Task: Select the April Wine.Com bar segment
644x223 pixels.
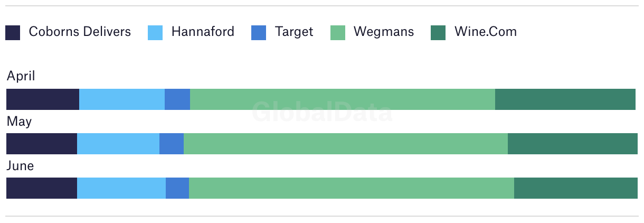Action: [565, 99]
